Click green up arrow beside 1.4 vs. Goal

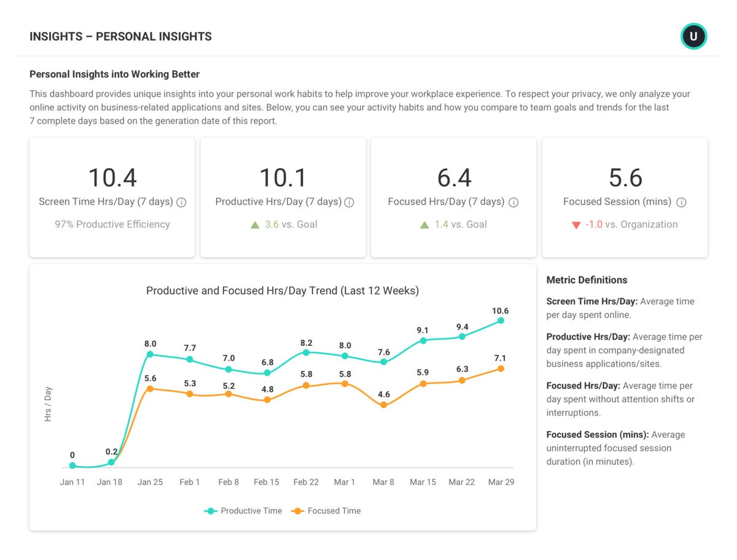424,225
